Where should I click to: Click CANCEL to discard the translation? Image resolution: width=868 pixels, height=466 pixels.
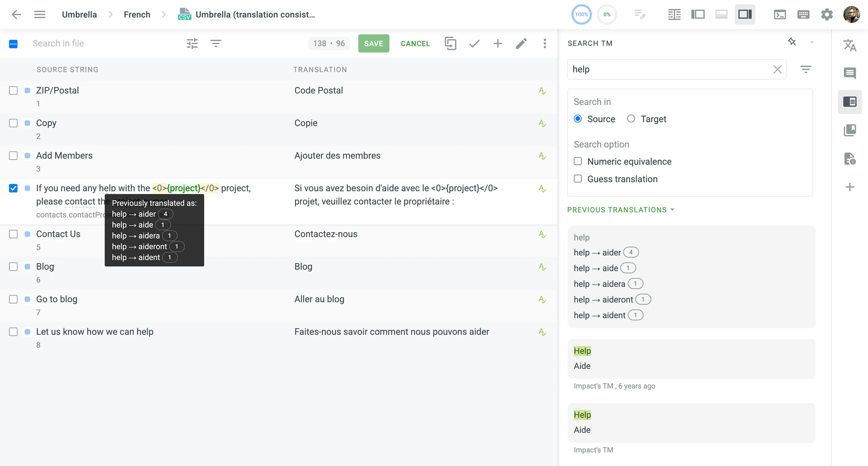[415, 43]
